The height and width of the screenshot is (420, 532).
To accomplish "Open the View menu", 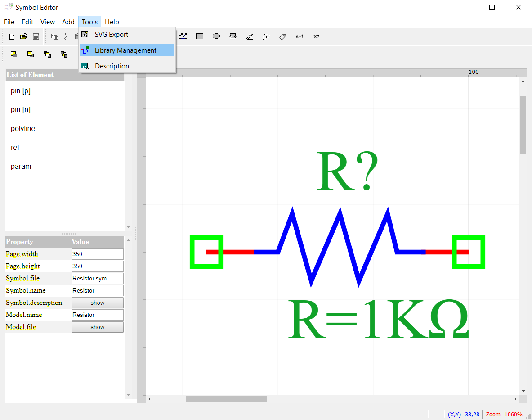I will point(48,22).
